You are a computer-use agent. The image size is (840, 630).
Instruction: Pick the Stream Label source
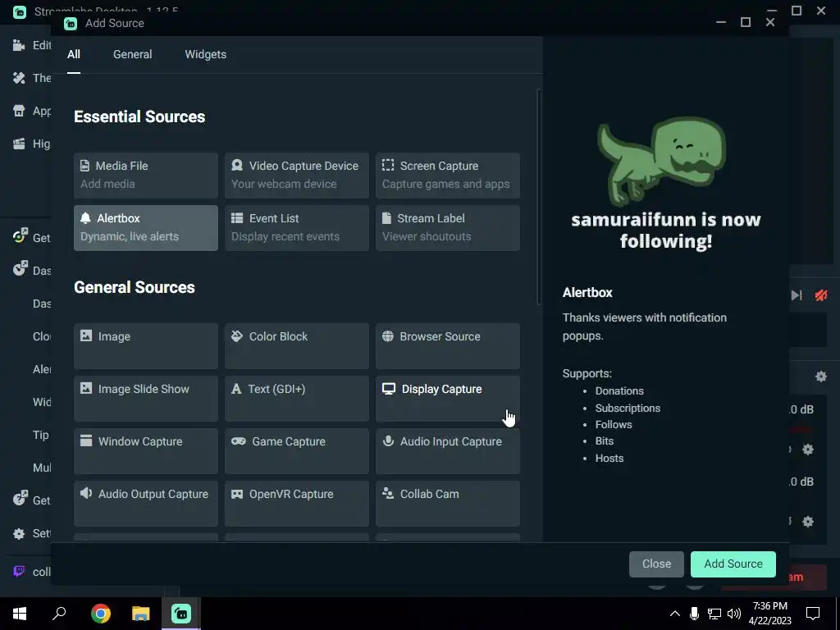pyautogui.click(x=448, y=228)
